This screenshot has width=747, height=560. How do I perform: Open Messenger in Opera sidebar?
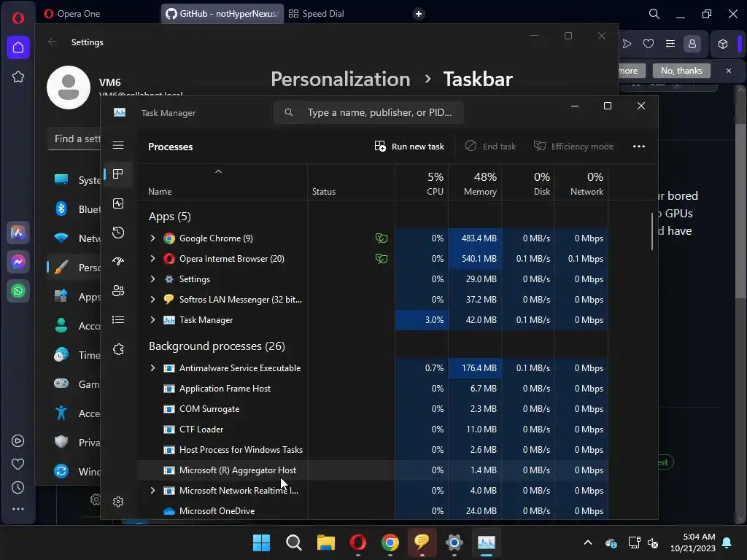(18, 262)
